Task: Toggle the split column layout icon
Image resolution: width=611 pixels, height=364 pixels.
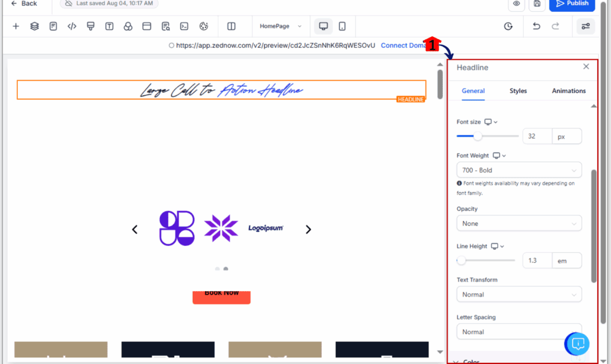Action: coord(231,26)
